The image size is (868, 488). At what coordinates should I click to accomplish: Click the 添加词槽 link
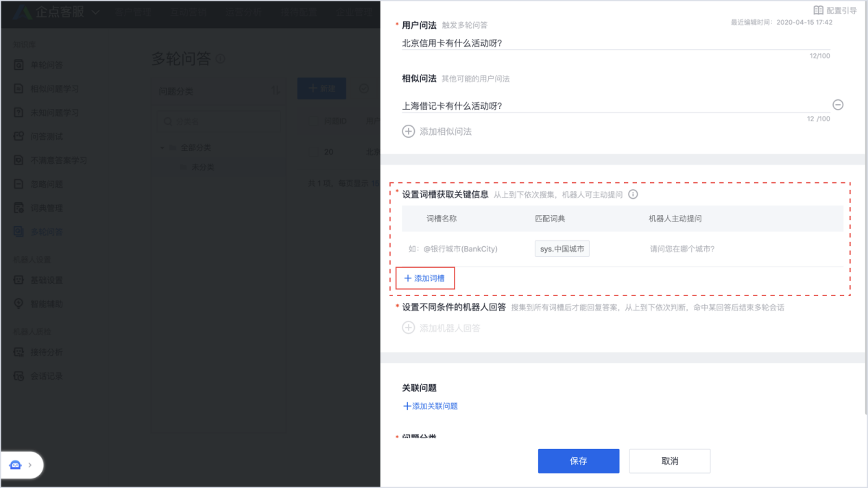pos(425,278)
